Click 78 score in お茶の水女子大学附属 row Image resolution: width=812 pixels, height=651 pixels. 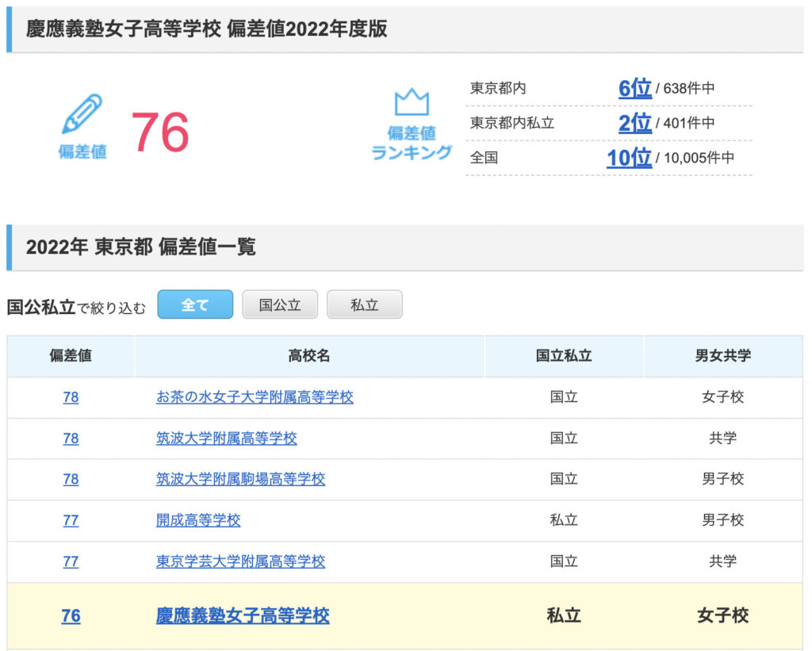(x=71, y=397)
